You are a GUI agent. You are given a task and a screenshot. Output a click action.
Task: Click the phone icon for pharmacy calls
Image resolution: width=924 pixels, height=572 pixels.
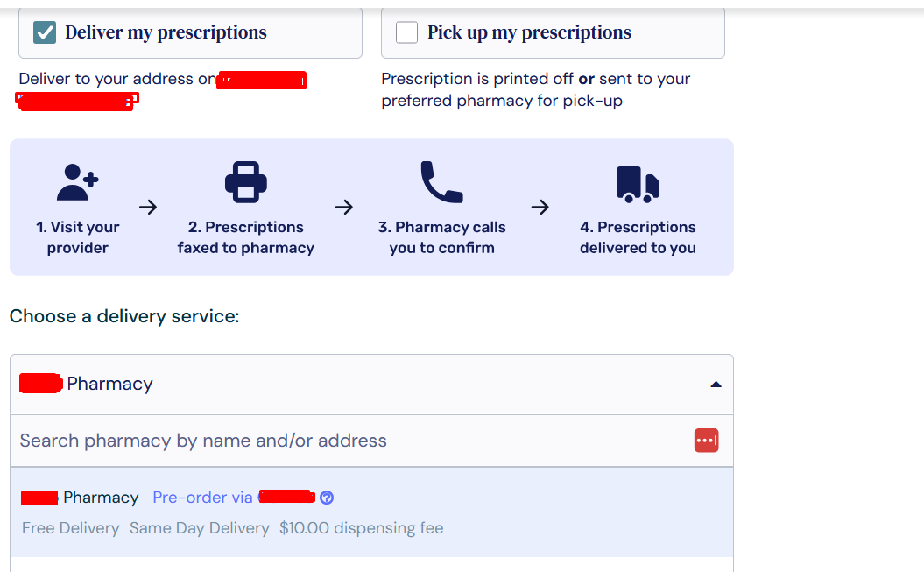coord(442,182)
